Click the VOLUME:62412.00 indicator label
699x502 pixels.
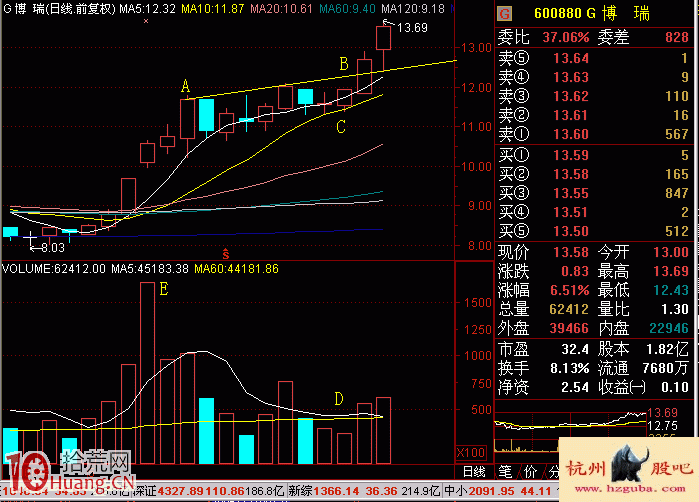[x=53, y=269]
